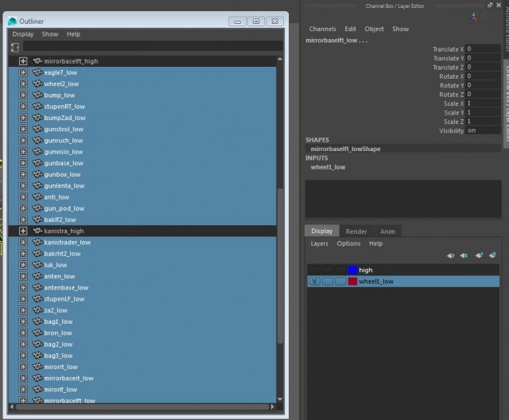Click the mesh icon beside mirrorbaselft_high
Image resolution: width=509 pixels, height=420 pixels.
click(37, 60)
